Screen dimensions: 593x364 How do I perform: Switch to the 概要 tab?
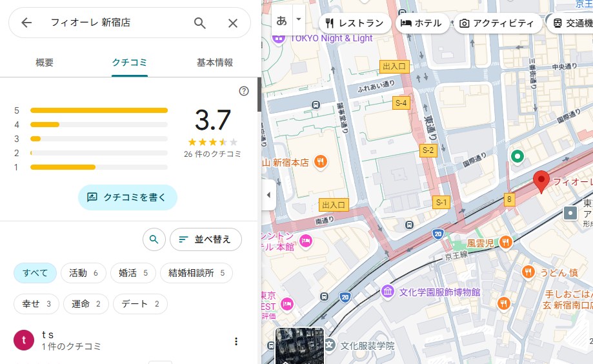45,63
